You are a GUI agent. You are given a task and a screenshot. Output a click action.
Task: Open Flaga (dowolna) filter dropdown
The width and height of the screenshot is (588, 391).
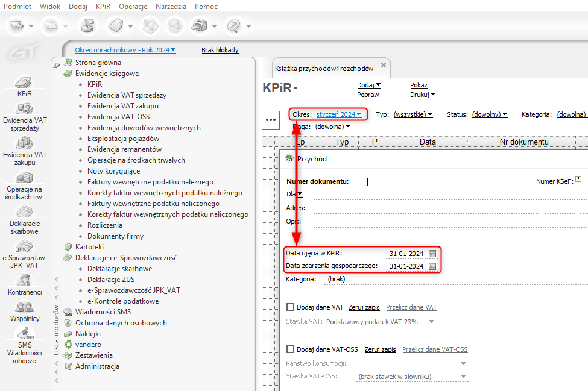pyautogui.click(x=333, y=126)
